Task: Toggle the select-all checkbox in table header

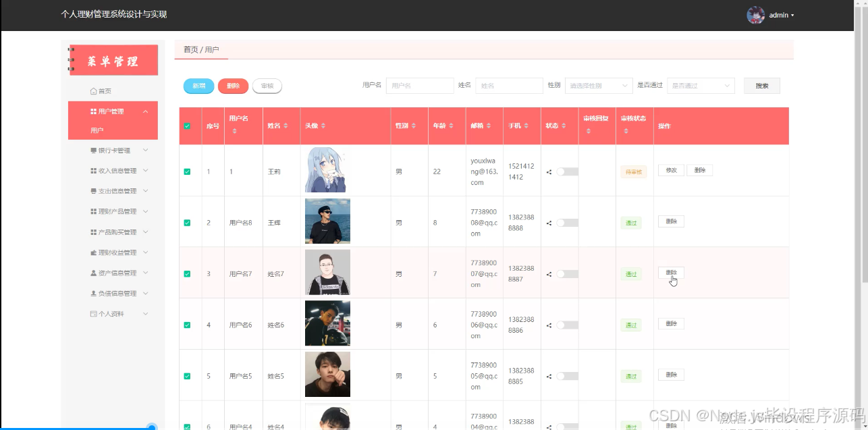Action: 187,126
